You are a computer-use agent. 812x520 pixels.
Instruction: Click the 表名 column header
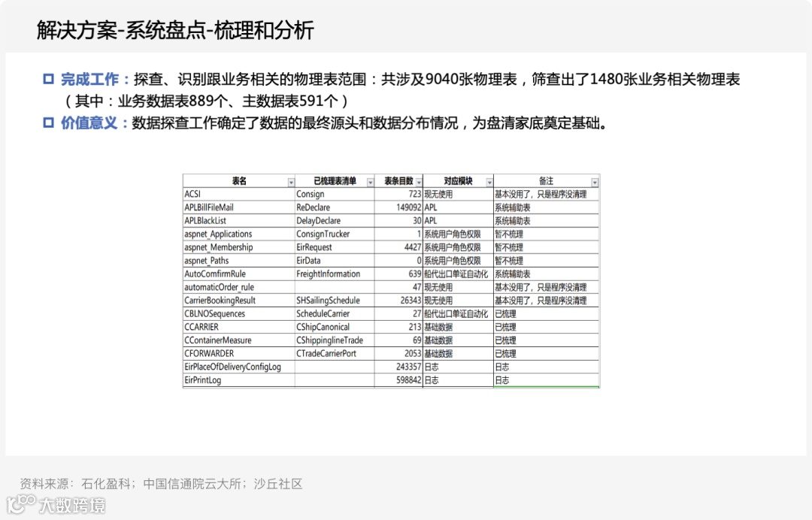(239, 181)
